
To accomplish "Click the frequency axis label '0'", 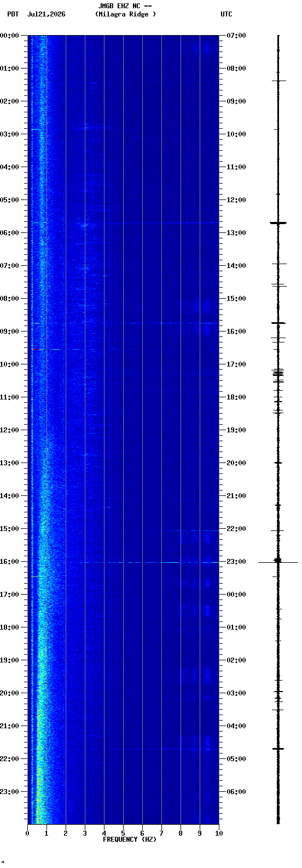I will click(x=27, y=833).
